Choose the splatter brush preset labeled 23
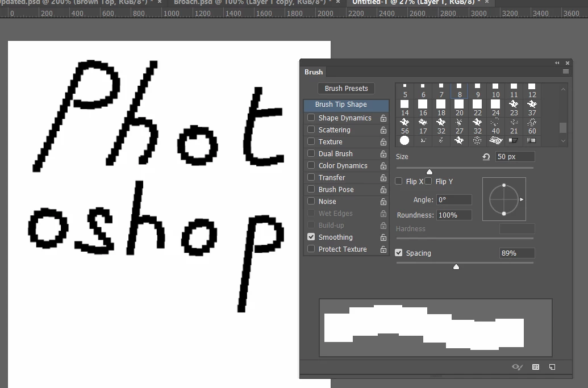Viewport: 588px width, 388px height. (514, 108)
